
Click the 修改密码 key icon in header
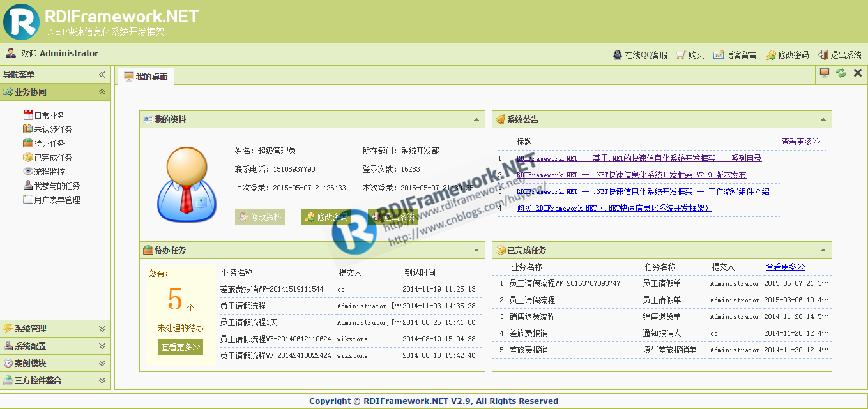point(771,55)
